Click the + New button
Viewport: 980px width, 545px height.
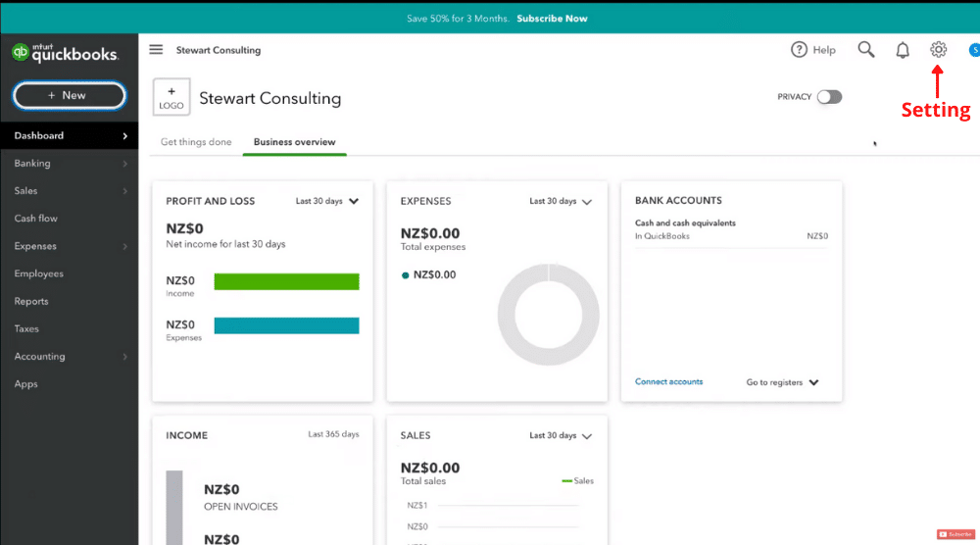point(69,96)
